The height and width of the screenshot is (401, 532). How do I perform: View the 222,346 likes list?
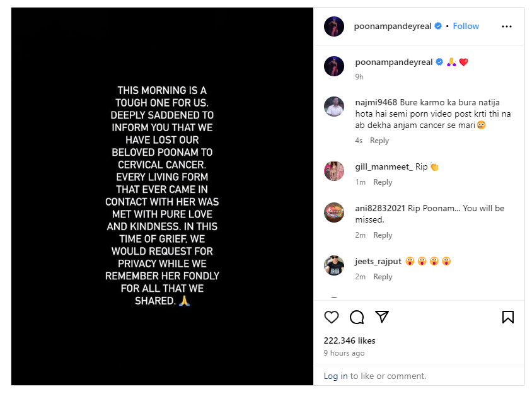(349, 340)
